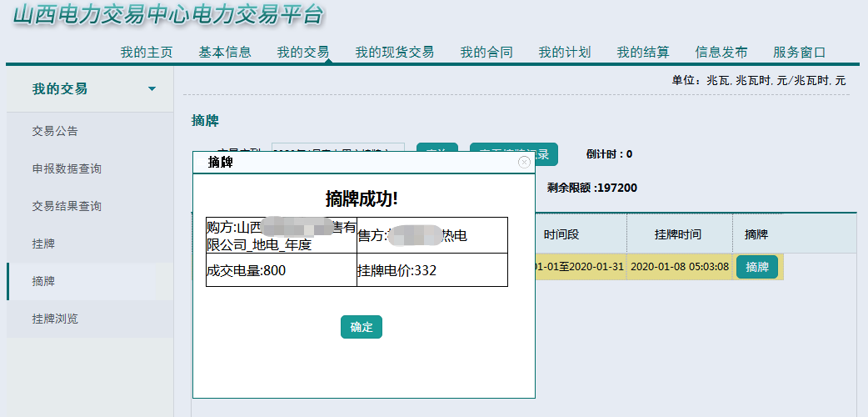Open 挂牌浏览 in the sidebar
Viewport: 868px width, 417px height.
55,319
